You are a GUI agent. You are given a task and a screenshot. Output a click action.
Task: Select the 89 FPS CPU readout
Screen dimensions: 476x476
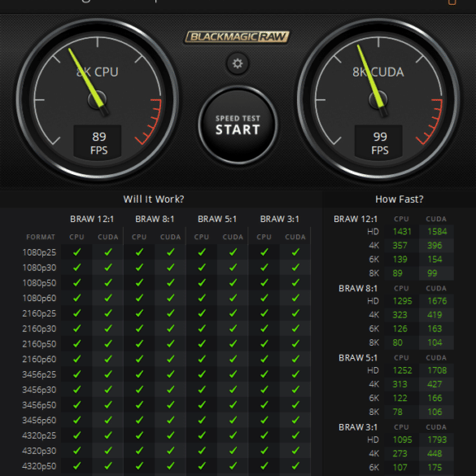click(98, 142)
